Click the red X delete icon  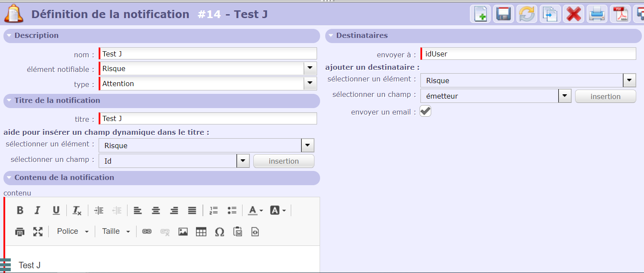click(x=573, y=14)
